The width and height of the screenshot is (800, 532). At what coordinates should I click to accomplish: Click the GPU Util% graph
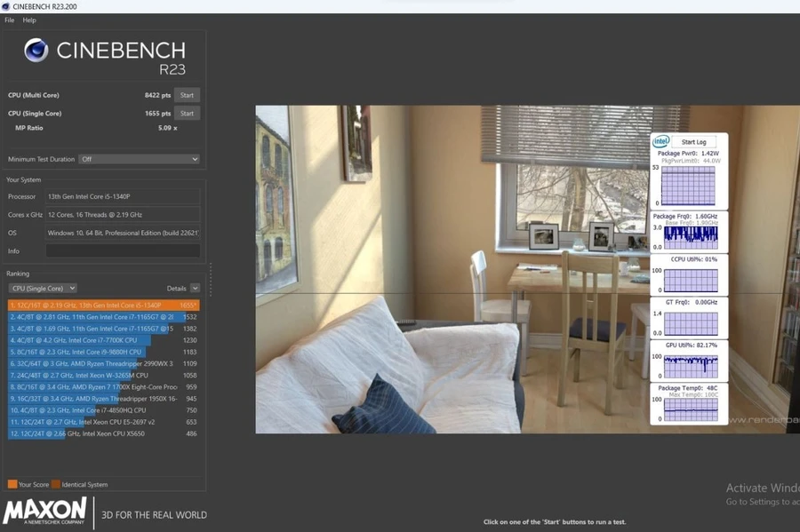point(691,367)
